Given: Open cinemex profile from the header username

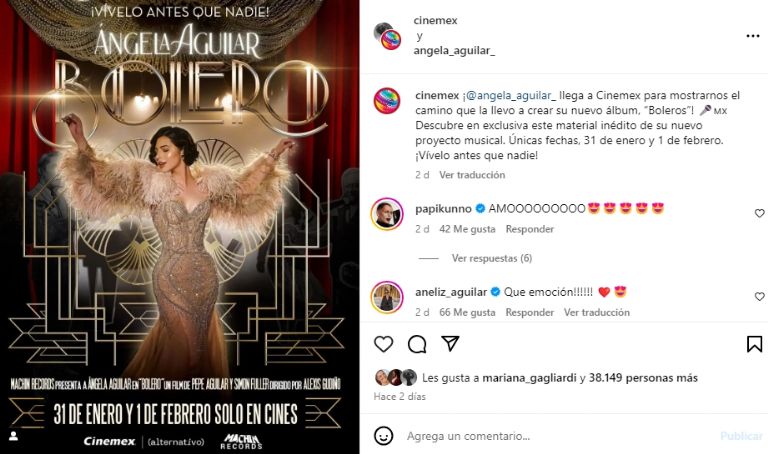Looking at the screenshot, I should pyautogui.click(x=435, y=21).
